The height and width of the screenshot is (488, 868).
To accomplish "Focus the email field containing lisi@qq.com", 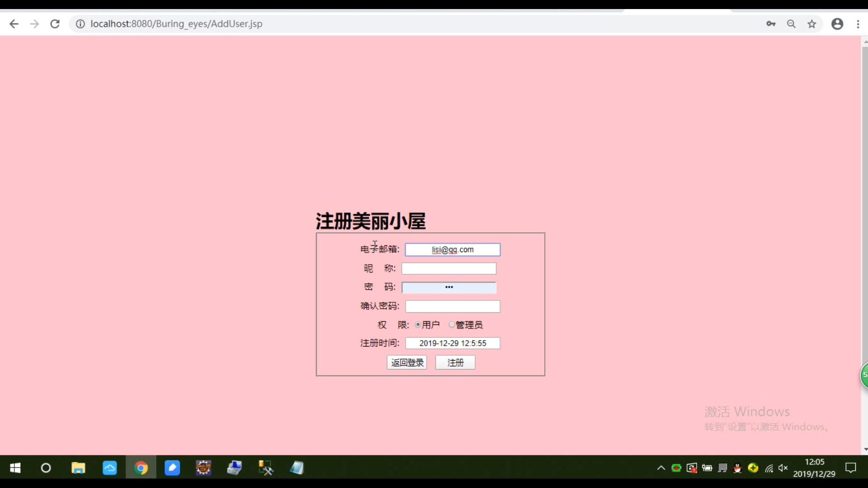I will [x=453, y=249].
